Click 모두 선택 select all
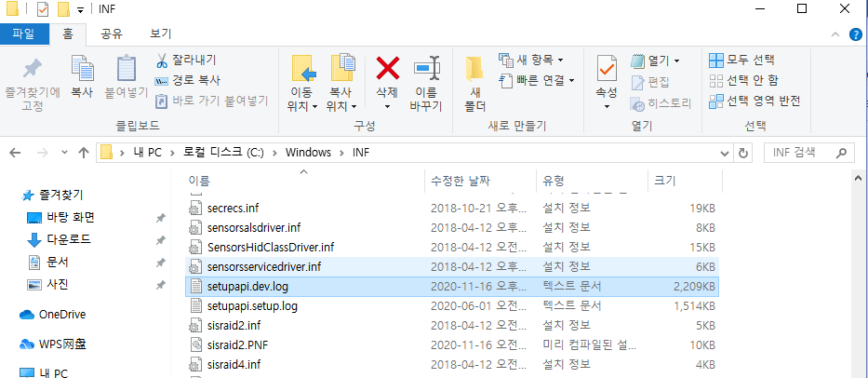The height and width of the screenshot is (378, 868). pos(741,60)
